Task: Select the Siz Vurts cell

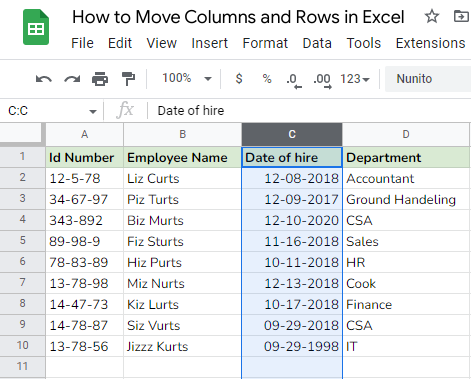Action: pos(183,325)
